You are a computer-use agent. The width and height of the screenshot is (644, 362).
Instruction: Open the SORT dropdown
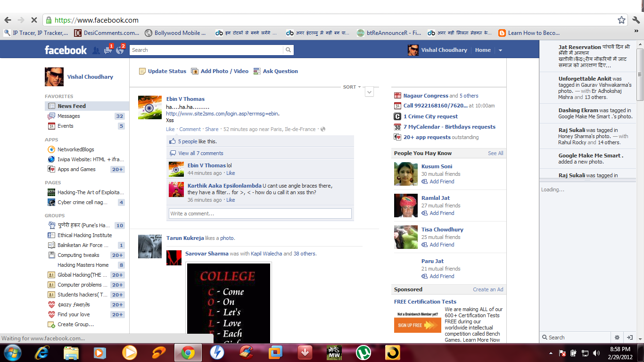[x=351, y=86]
